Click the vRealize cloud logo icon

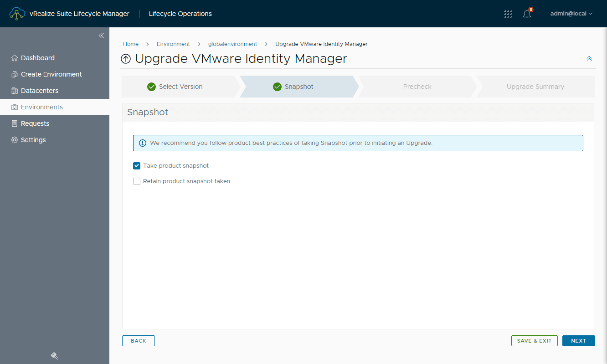(17, 14)
